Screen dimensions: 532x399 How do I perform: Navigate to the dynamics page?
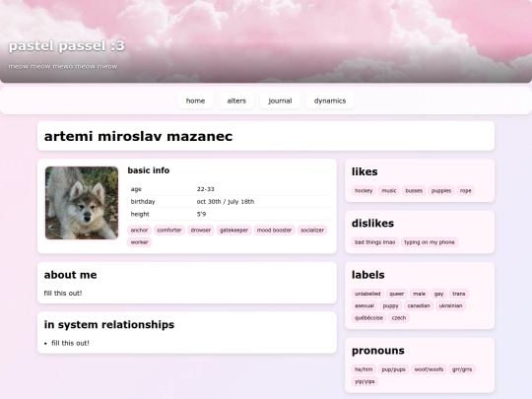coord(330,100)
